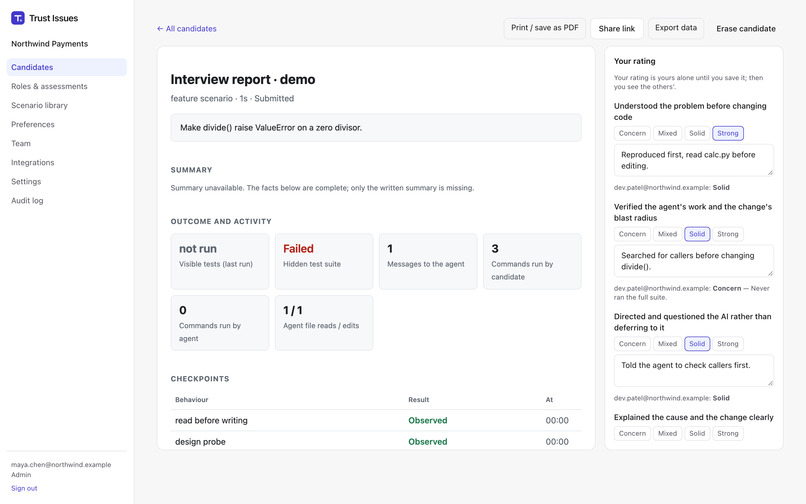Open the Candidates sidebar item
The width and height of the screenshot is (806, 504).
tap(67, 67)
